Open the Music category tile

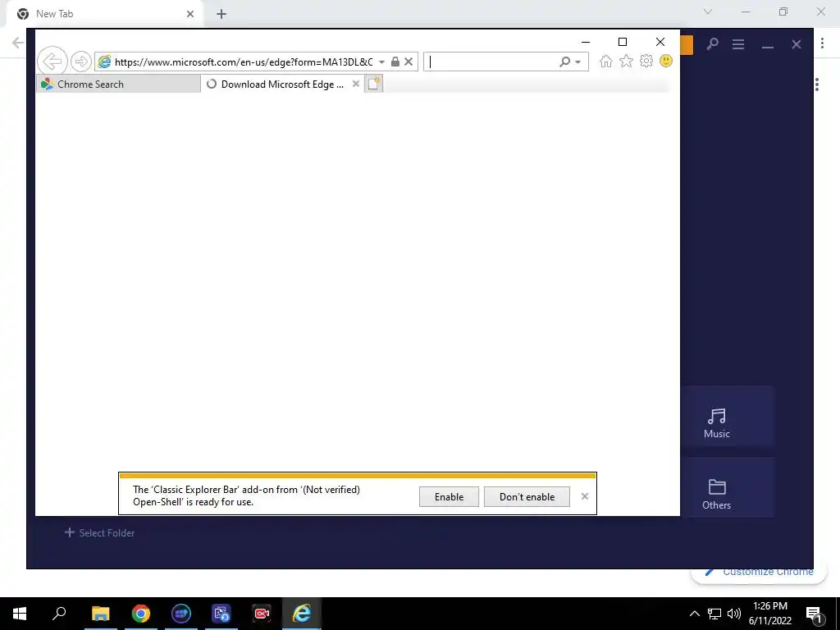[x=728, y=418]
